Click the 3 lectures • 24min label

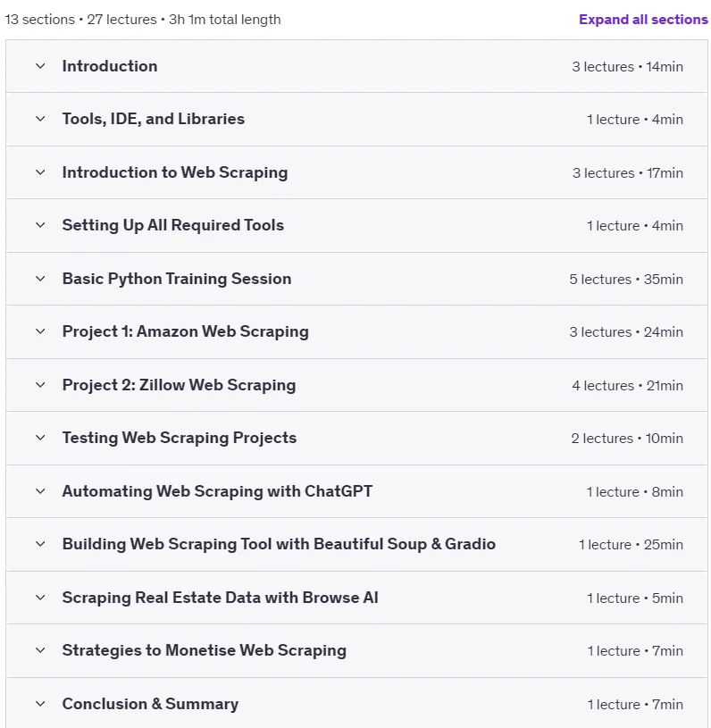[x=626, y=332]
